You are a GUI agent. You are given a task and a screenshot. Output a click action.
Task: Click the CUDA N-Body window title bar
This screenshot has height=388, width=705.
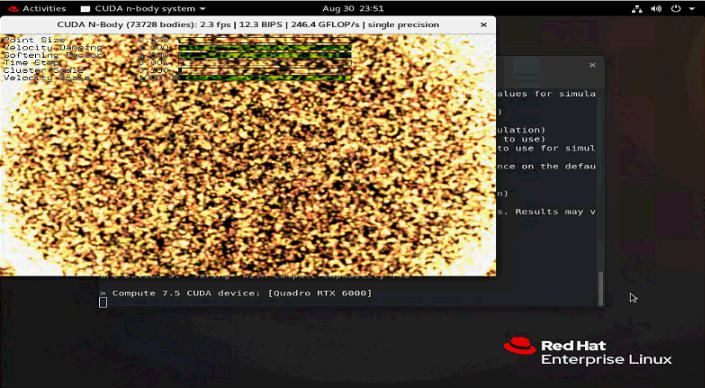(x=248, y=25)
